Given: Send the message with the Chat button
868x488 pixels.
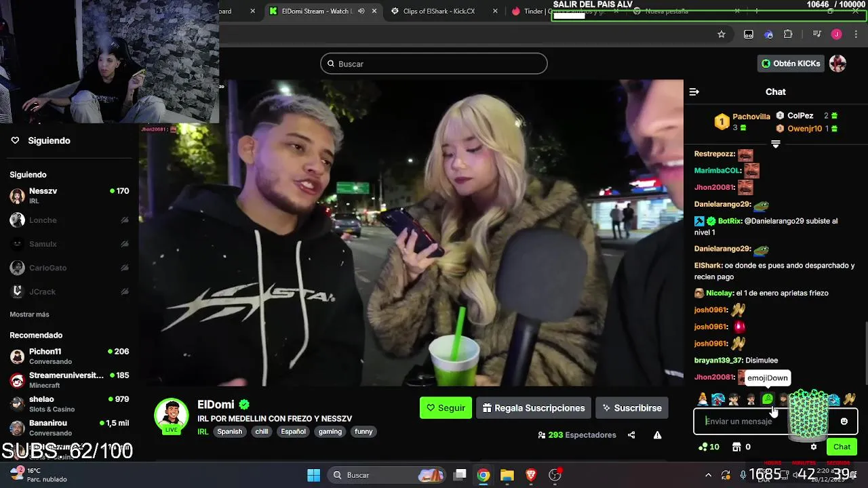Looking at the screenshot, I should 842,447.
